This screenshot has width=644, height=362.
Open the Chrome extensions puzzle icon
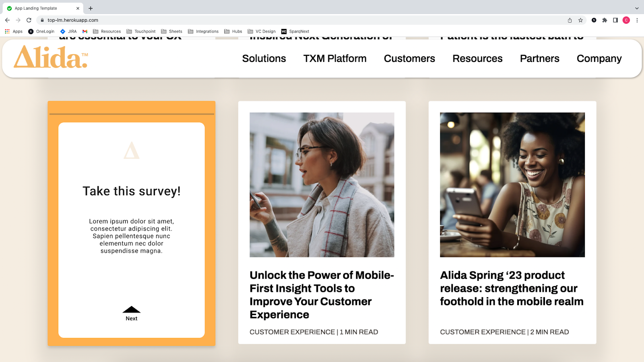(x=605, y=20)
